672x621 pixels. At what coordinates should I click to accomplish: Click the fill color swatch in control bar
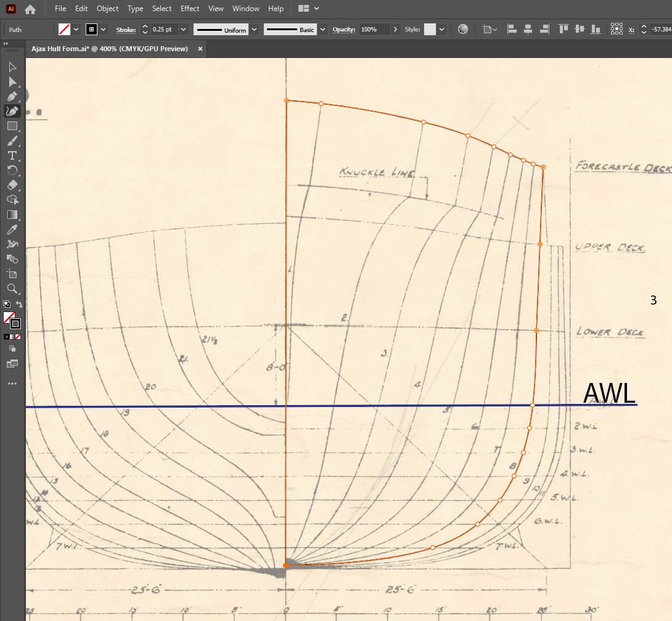(64, 29)
